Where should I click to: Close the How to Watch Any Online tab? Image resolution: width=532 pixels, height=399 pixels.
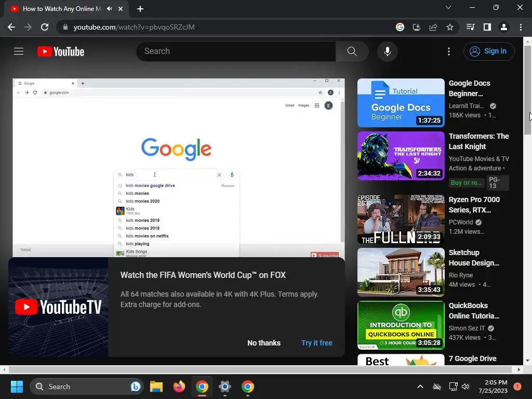[x=121, y=9]
